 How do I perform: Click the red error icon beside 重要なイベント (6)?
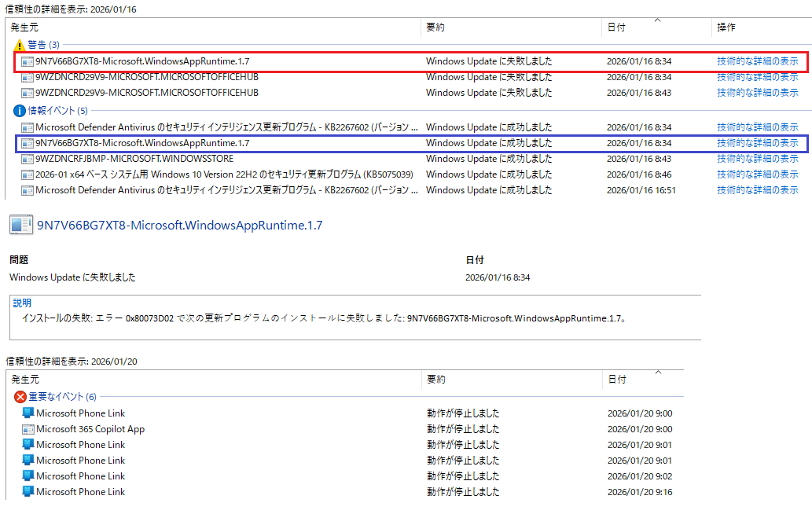point(20,397)
